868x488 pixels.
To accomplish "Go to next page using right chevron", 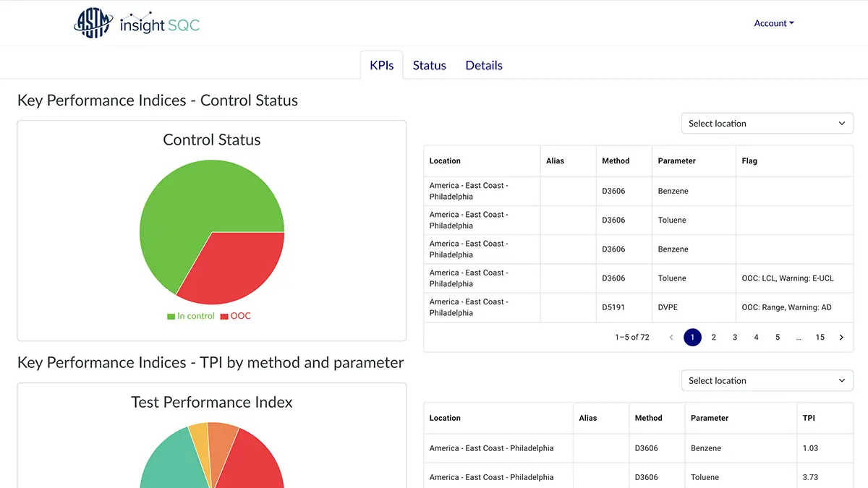I will (x=841, y=338).
